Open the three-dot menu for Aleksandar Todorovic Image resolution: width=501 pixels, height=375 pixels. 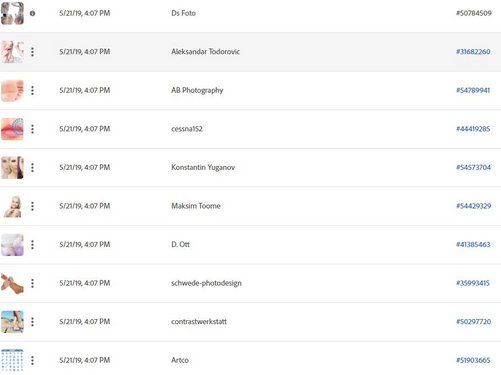click(x=32, y=52)
